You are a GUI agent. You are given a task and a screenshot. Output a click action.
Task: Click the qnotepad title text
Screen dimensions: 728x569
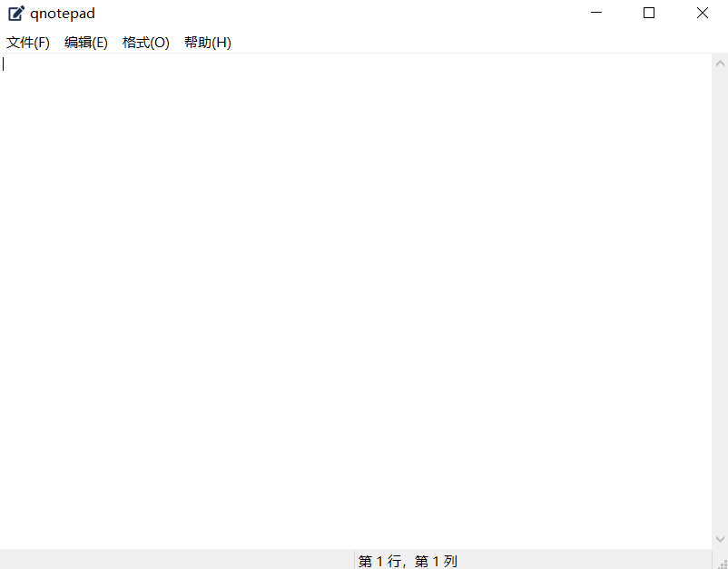[63, 14]
